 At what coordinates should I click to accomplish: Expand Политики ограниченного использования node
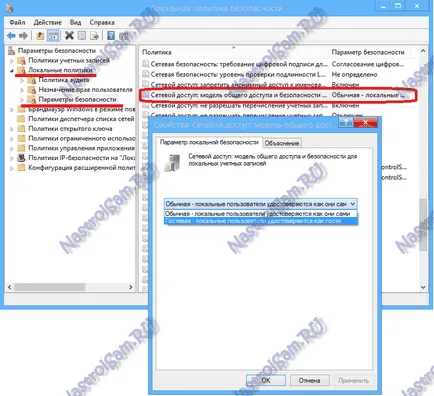click(12, 138)
